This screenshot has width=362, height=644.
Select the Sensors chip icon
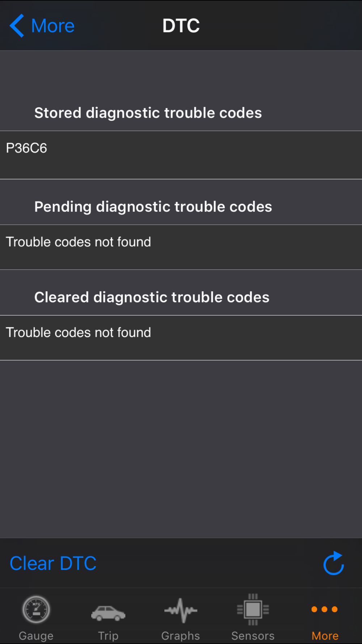pyautogui.click(x=253, y=610)
